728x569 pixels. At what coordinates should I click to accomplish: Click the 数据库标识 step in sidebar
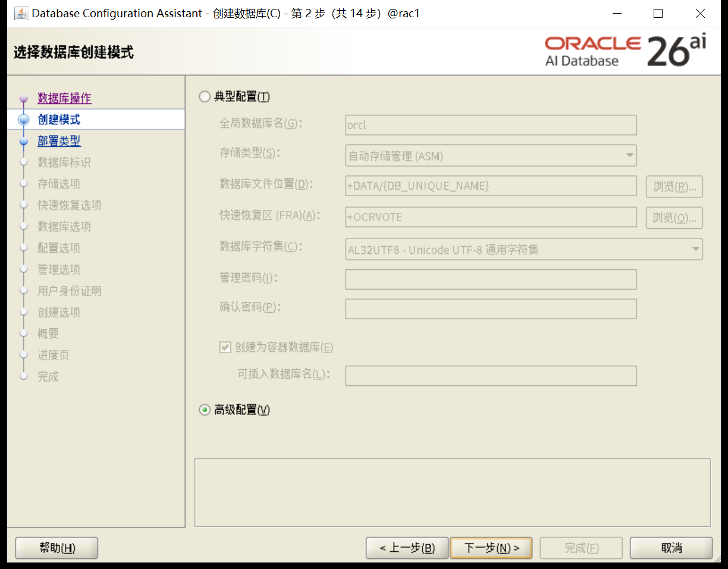pos(64,162)
